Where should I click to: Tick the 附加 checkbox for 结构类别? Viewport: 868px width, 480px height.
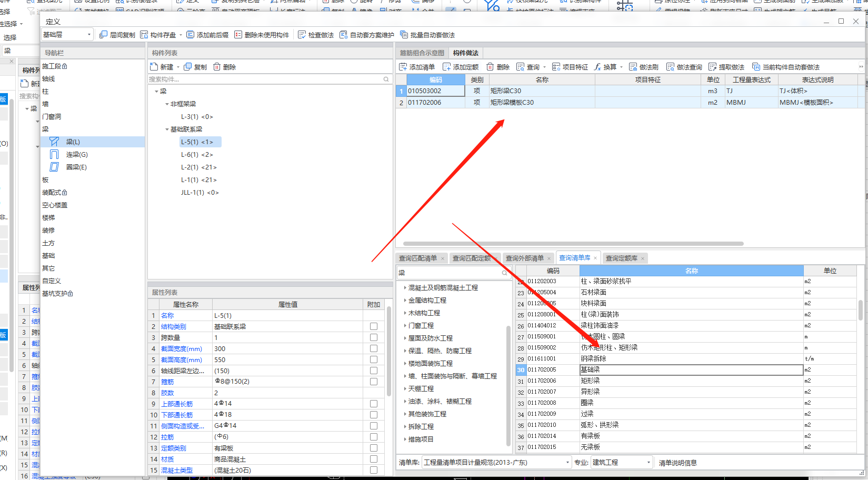pyautogui.click(x=374, y=326)
